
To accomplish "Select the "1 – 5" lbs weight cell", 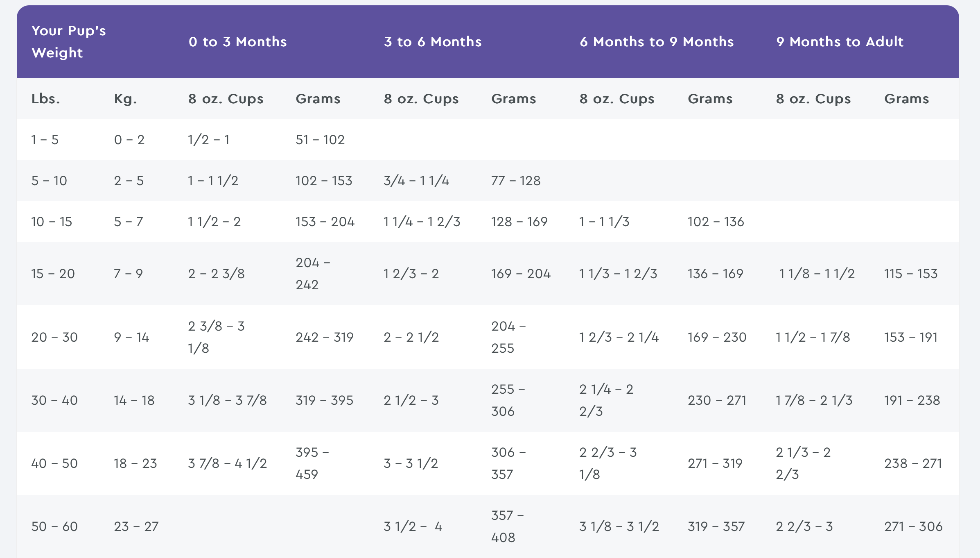I will (x=45, y=140).
